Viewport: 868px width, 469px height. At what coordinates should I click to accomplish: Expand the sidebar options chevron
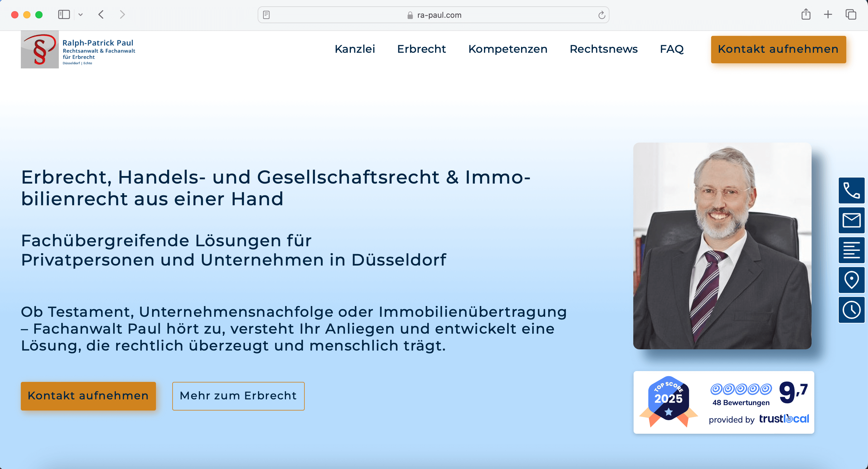click(81, 14)
